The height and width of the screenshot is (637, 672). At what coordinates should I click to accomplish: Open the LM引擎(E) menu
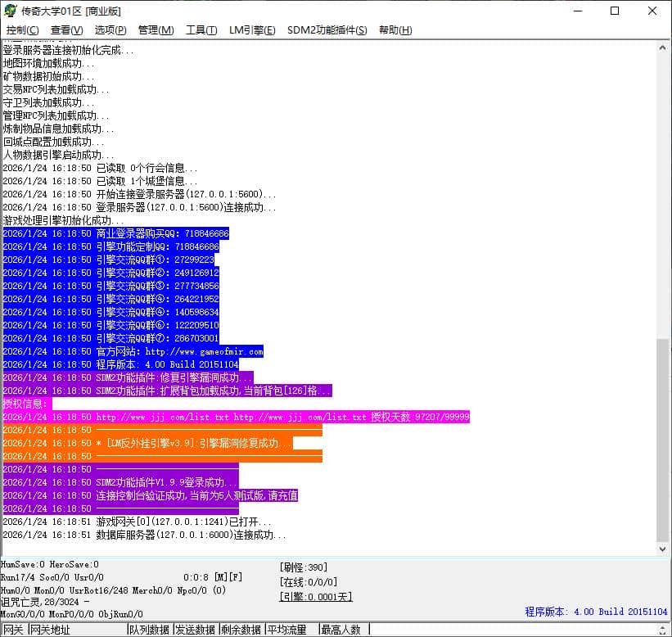point(252,30)
